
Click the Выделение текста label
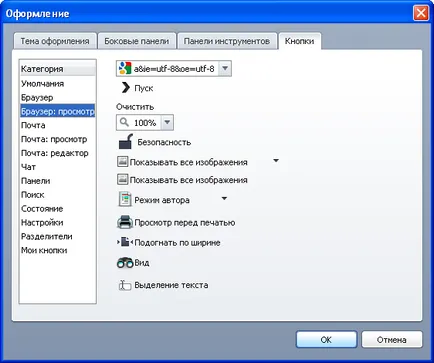click(171, 285)
